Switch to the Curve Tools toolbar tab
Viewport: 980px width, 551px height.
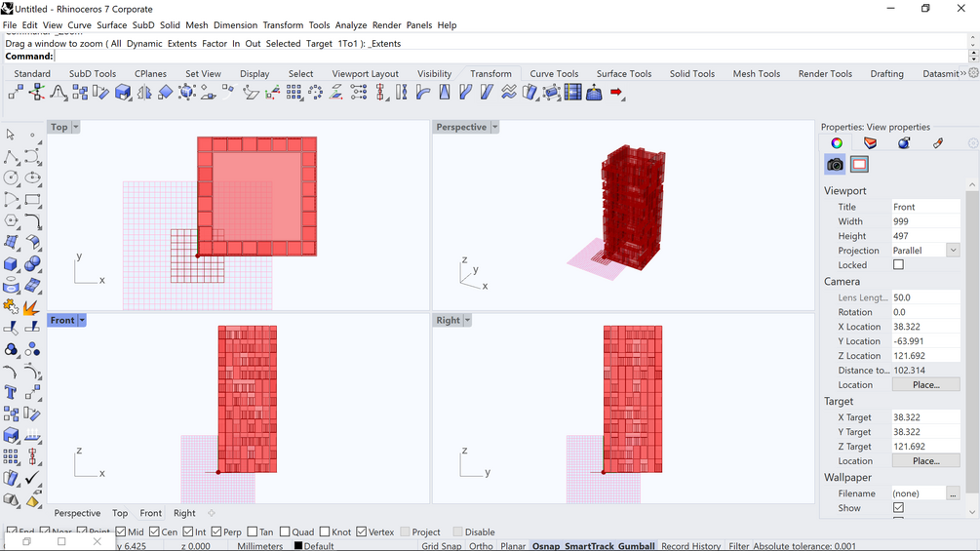tap(554, 73)
